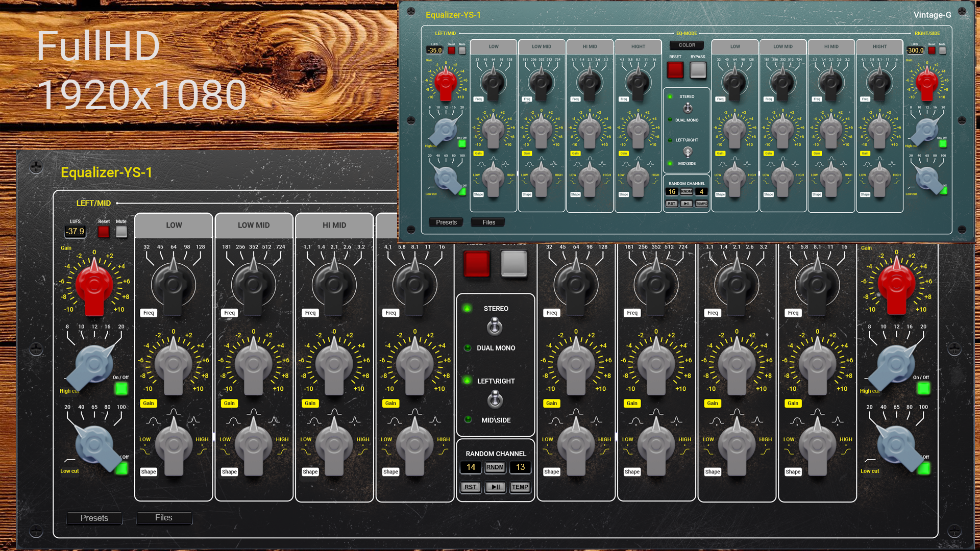Click LUFS display reading -300.0 in teal window
Screen dimensions: 980x551
click(916, 51)
